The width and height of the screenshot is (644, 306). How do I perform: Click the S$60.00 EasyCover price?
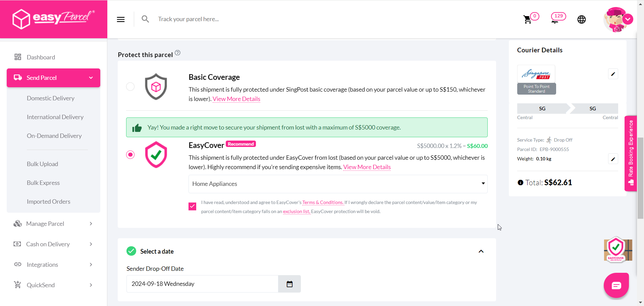click(x=477, y=146)
